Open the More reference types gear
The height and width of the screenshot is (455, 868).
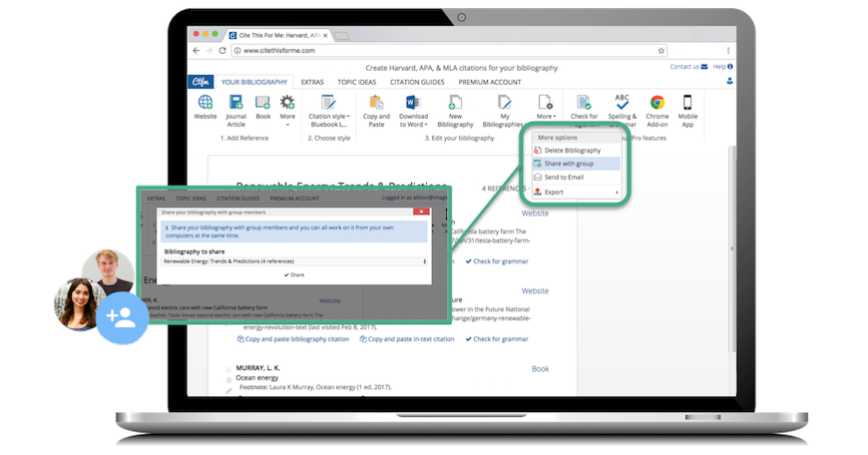pyautogui.click(x=287, y=110)
